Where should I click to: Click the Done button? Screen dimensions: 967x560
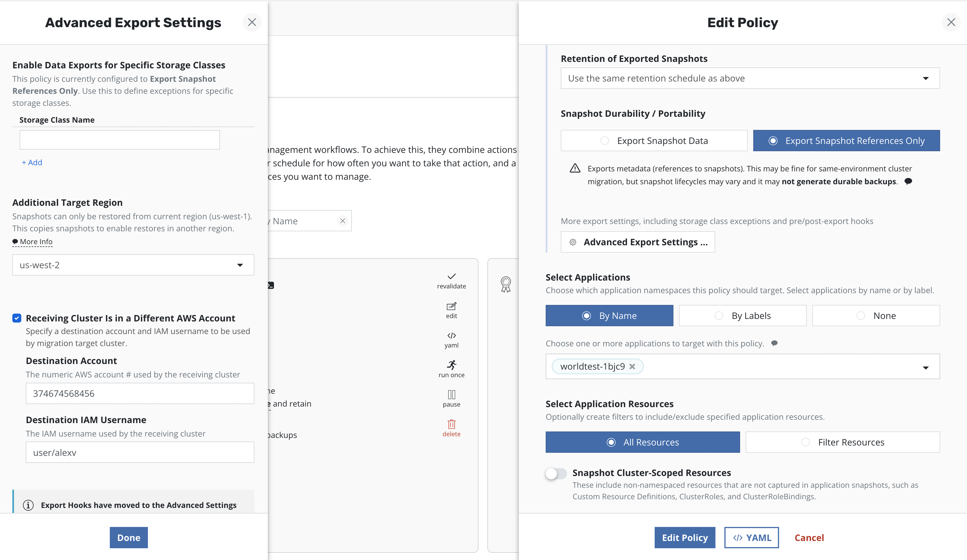point(129,538)
